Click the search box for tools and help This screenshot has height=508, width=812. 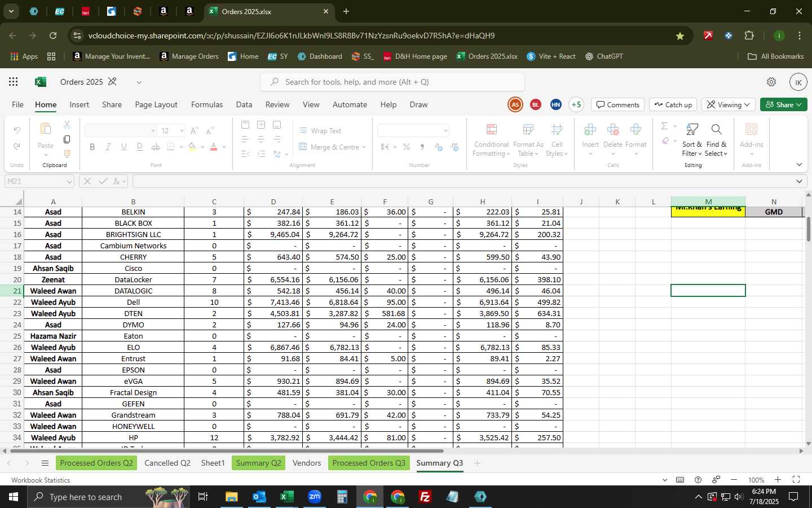click(392, 82)
